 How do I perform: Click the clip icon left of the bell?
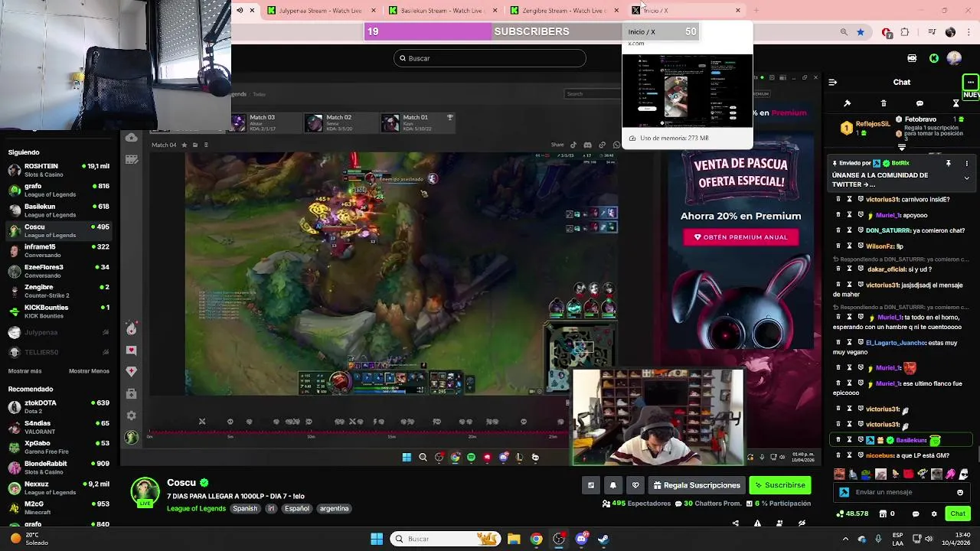pos(590,485)
